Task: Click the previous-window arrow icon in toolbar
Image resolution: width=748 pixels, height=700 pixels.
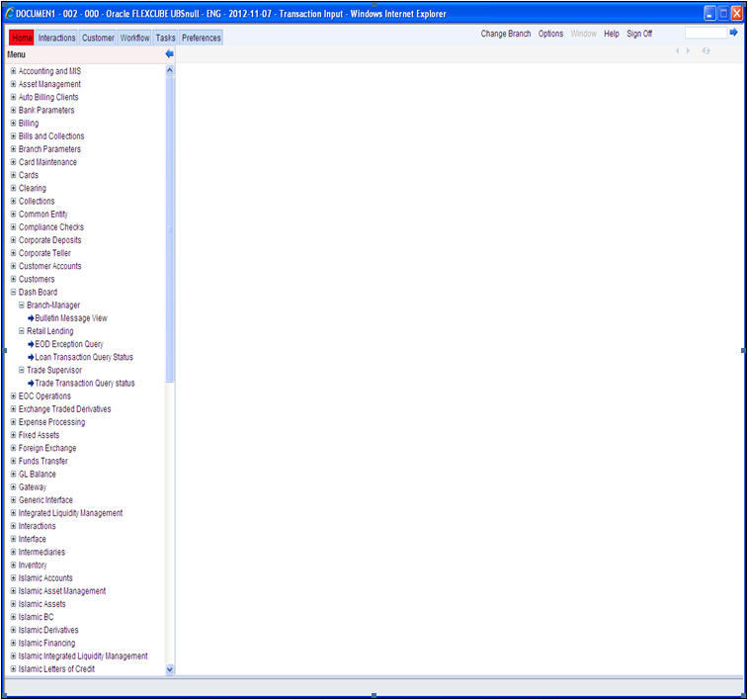Action: (x=678, y=50)
